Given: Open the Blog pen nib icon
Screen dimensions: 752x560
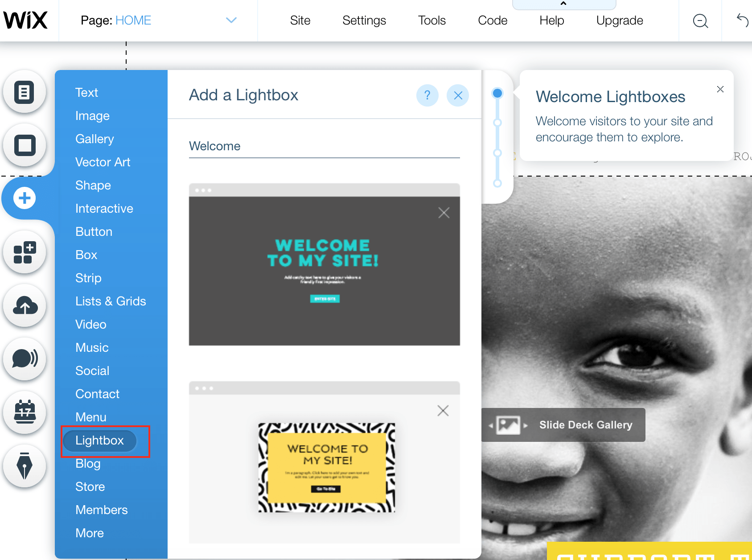Looking at the screenshot, I should (x=25, y=465).
